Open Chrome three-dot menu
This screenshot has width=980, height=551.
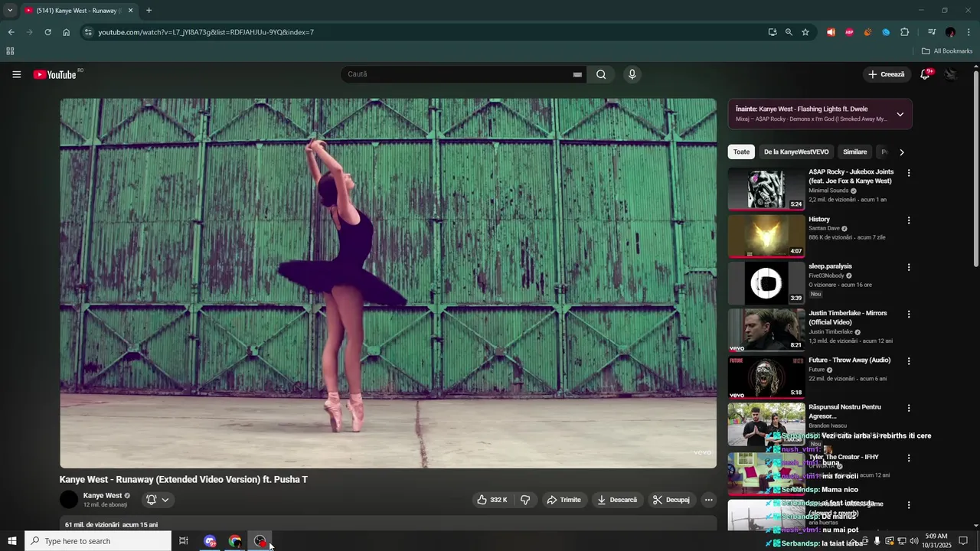969,32
